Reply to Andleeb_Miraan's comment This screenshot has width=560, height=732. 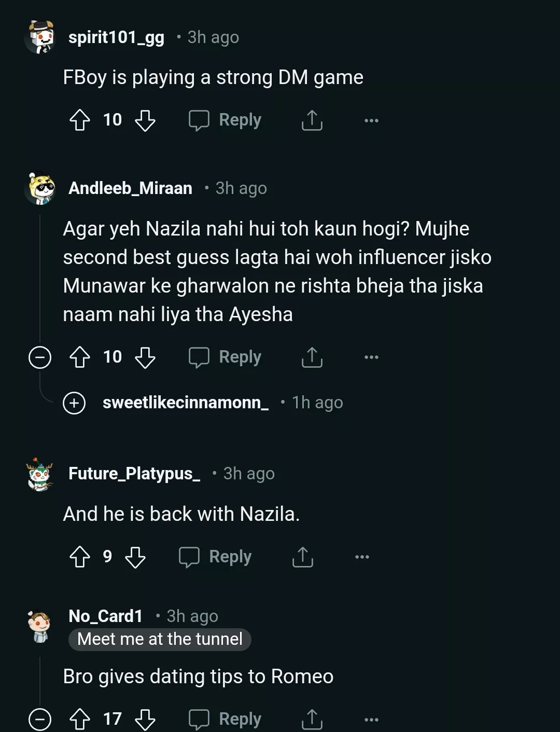[x=225, y=357]
